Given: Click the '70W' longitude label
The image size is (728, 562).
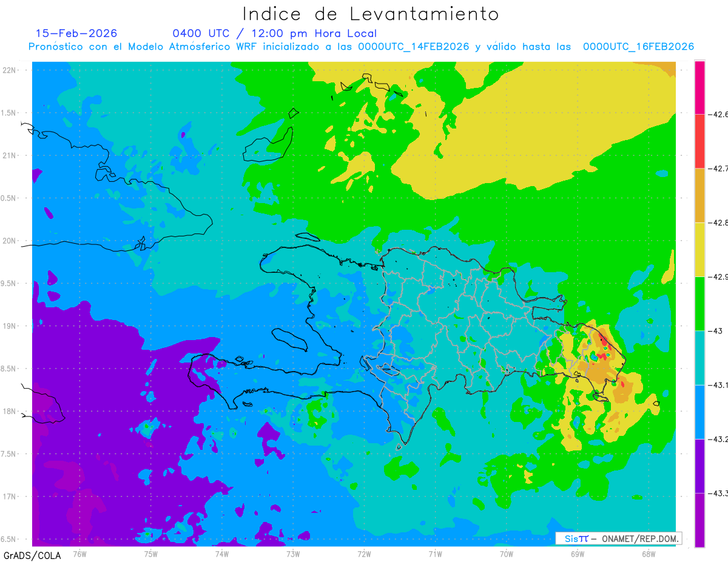Looking at the screenshot, I should 506,554.
